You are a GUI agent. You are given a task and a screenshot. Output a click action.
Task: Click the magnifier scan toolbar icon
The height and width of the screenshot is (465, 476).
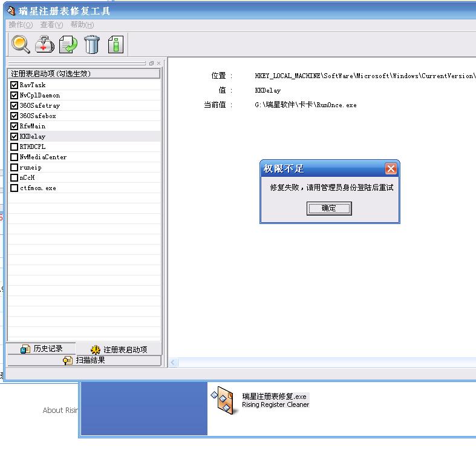click(21, 44)
